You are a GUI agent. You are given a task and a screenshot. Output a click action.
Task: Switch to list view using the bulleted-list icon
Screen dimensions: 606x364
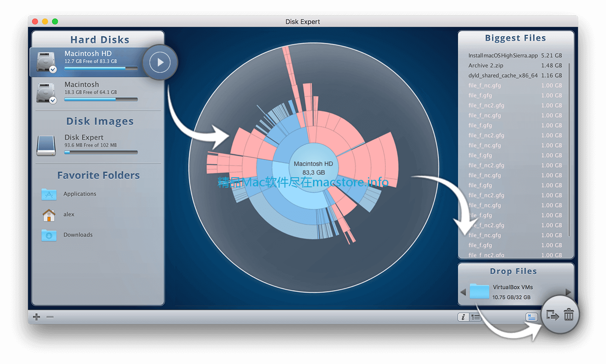pos(475,317)
